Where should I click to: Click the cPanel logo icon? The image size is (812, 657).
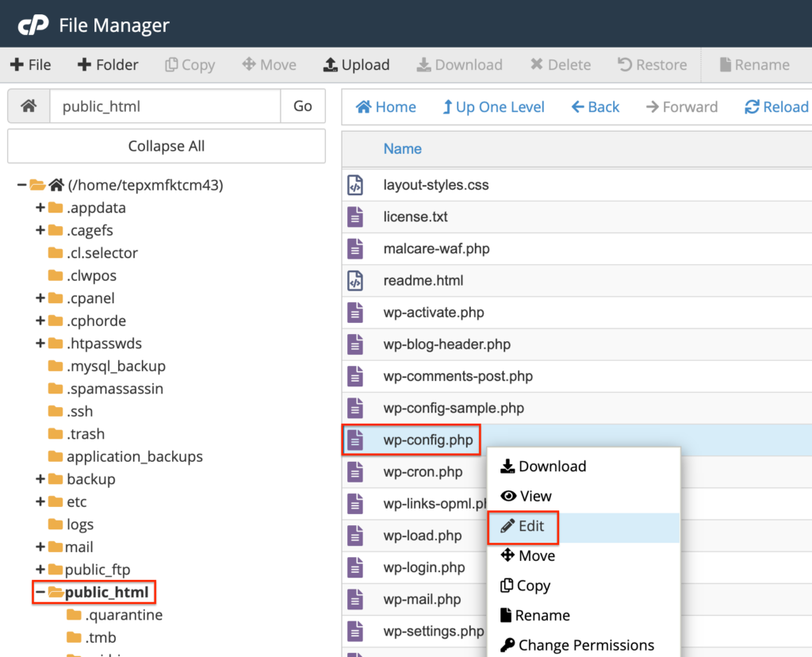tap(33, 25)
